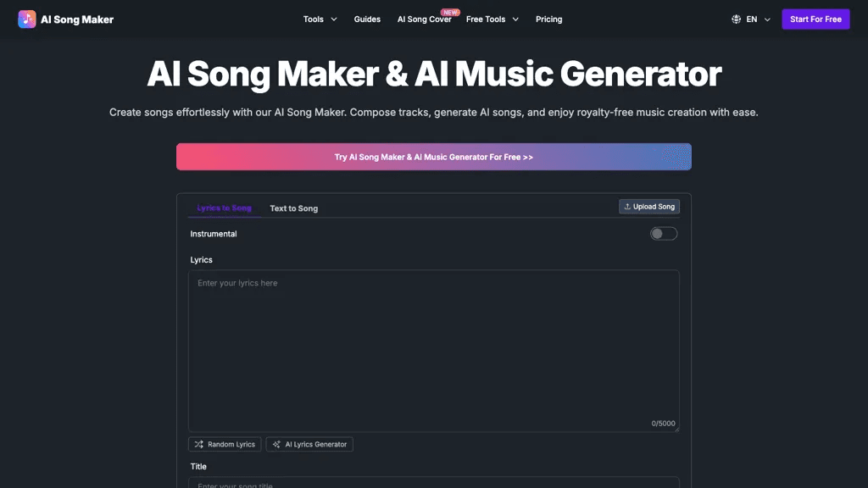
Task: Switch to the Lyrics to Song tab
Action: (224, 208)
